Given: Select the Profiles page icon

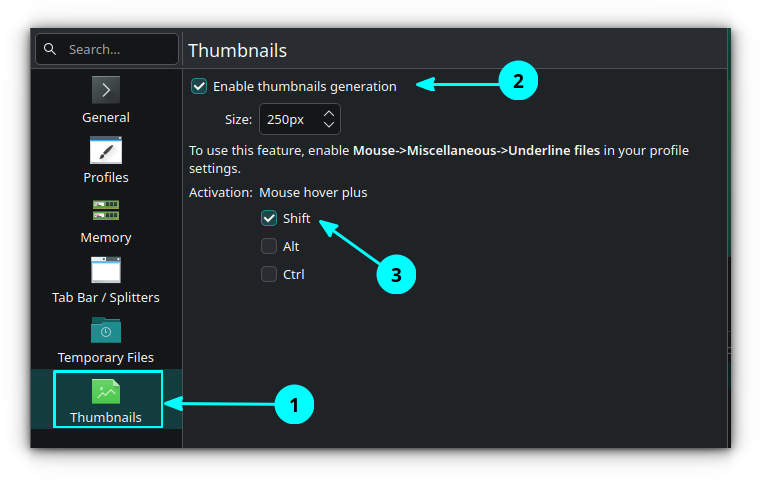Looking at the screenshot, I should [x=106, y=150].
